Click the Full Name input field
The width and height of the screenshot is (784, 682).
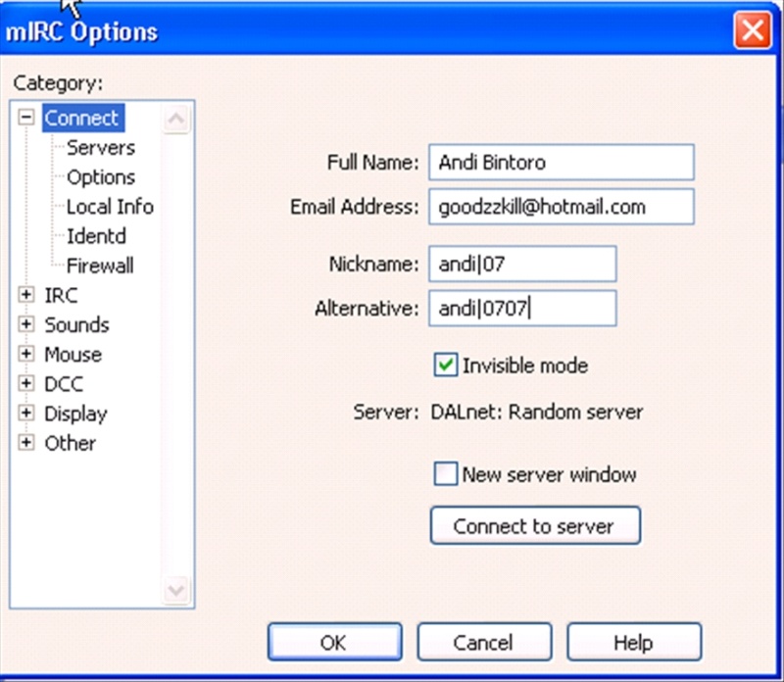561,162
